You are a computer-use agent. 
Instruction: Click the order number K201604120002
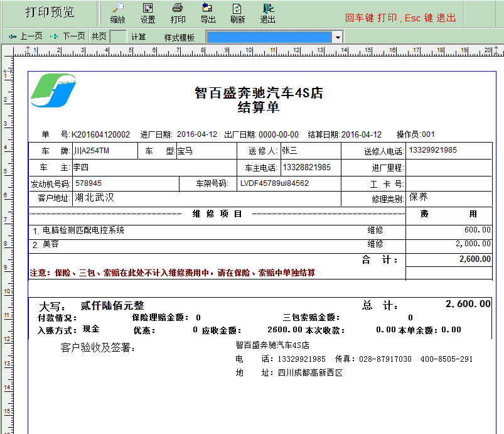tap(100, 134)
